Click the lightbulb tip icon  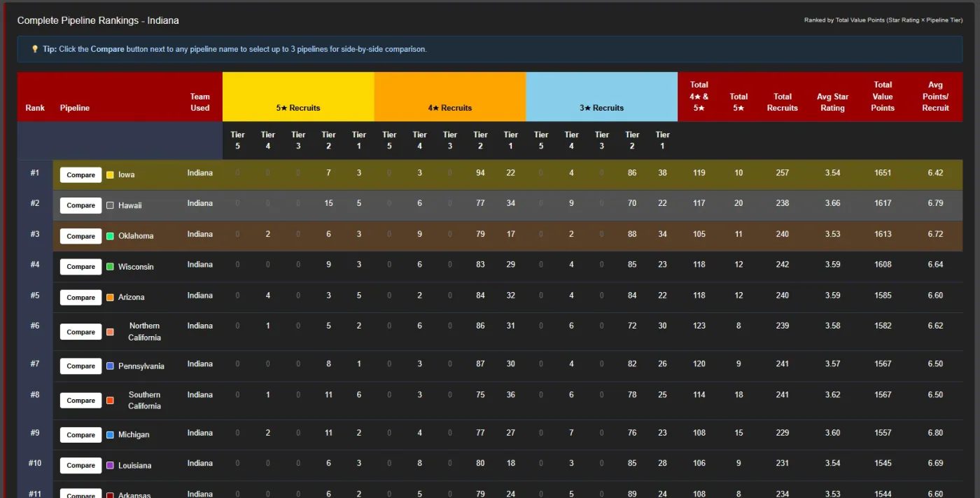35,49
